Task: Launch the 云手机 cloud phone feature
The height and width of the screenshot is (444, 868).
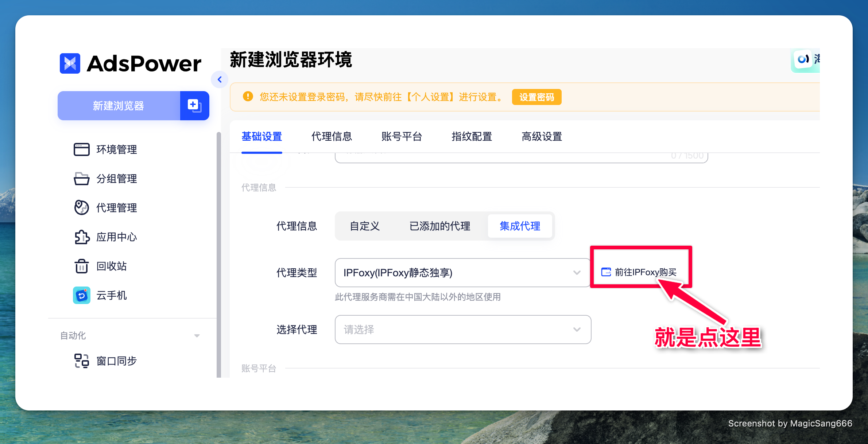Action: pos(111,295)
